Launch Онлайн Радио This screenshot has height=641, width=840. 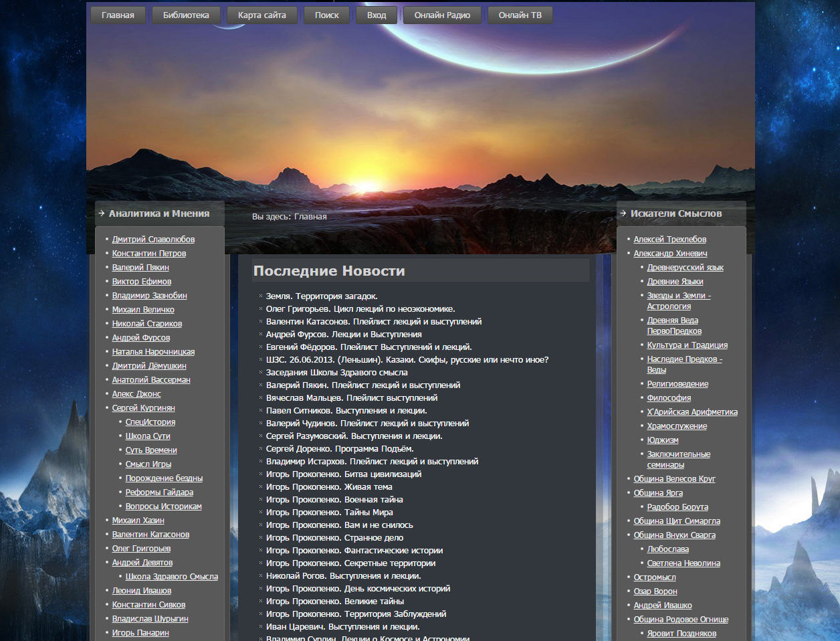pyautogui.click(x=442, y=15)
